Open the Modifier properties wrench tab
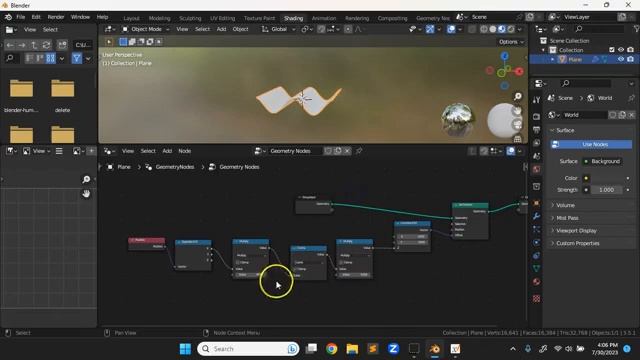 coord(536,216)
